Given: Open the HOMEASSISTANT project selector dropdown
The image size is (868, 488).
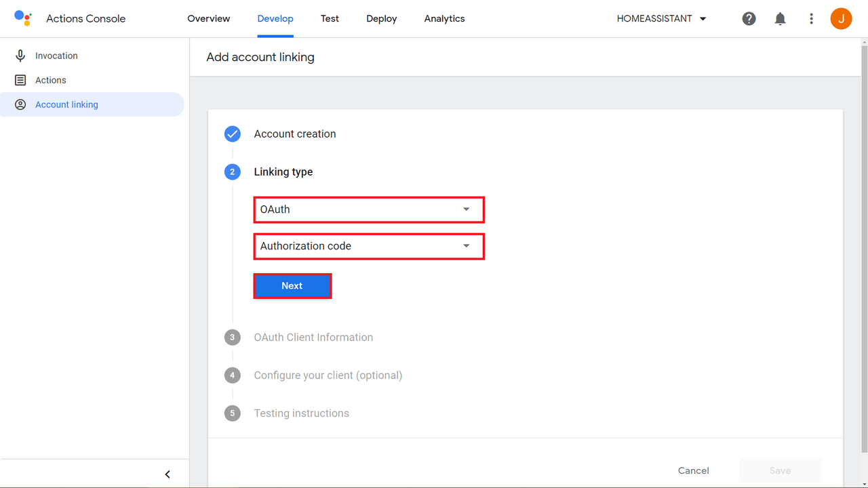Looking at the screenshot, I should pyautogui.click(x=662, y=19).
